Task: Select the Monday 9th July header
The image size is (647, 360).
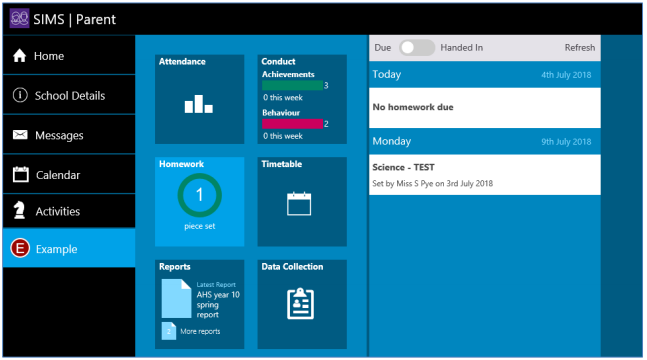Action: [x=485, y=141]
